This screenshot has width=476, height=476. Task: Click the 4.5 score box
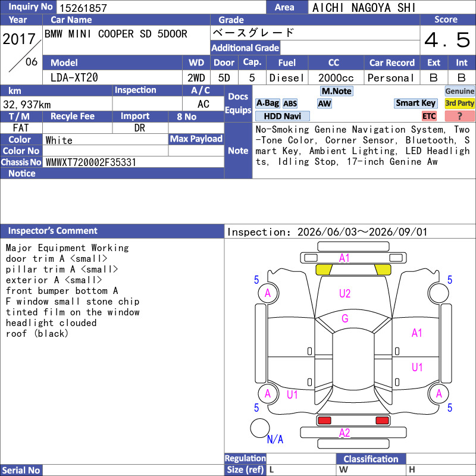pyautogui.click(x=447, y=40)
